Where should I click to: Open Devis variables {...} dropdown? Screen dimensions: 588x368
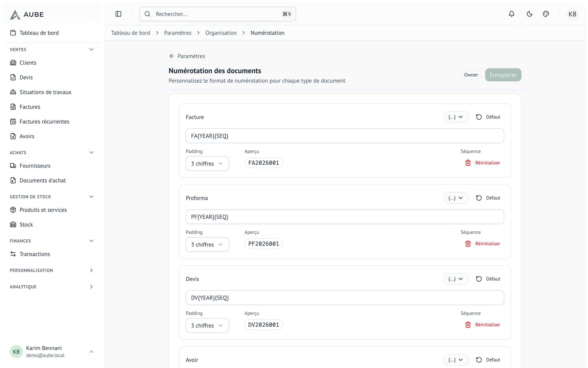point(456,279)
